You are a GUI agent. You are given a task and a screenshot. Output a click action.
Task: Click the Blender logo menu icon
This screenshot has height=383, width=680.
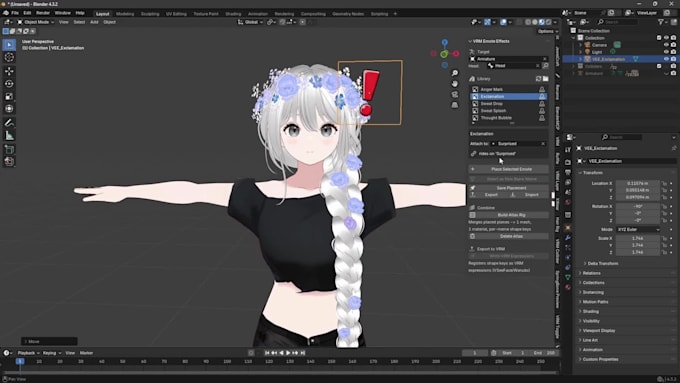6,13
